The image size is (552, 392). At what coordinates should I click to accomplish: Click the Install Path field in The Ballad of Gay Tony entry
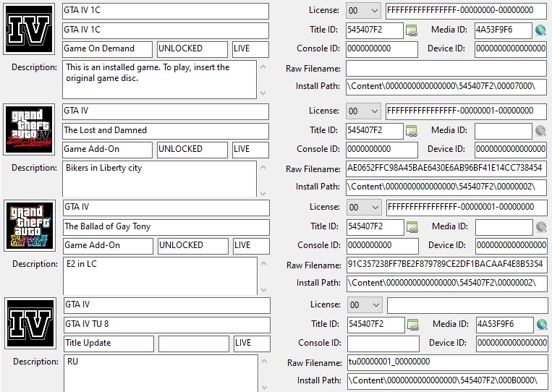pyautogui.click(x=447, y=284)
